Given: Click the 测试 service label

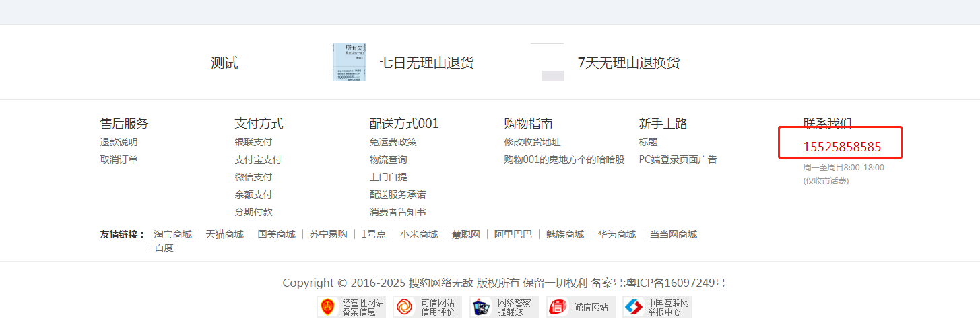Looking at the screenshot, I should pyautogui.click(x=224, y=63).
